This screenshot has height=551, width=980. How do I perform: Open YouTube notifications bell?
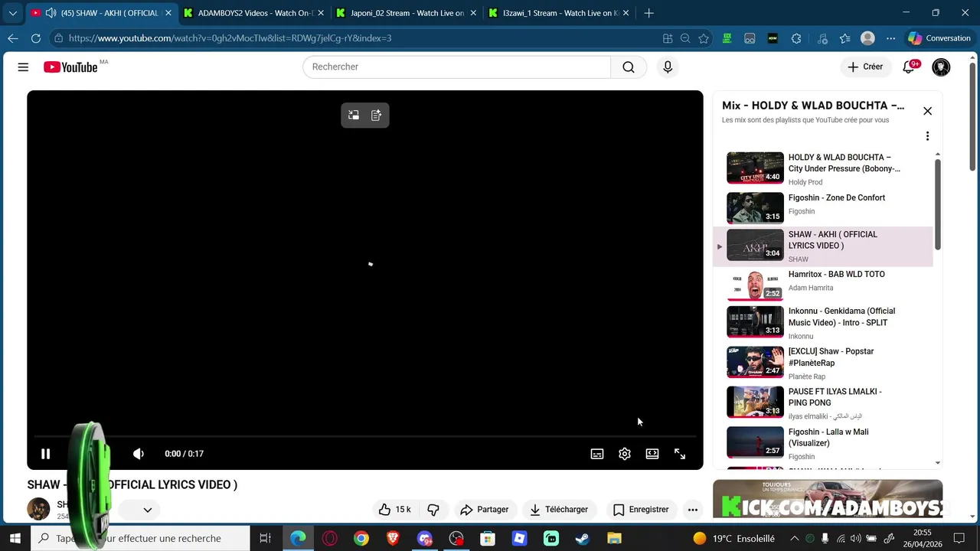[x=909, y=67]
